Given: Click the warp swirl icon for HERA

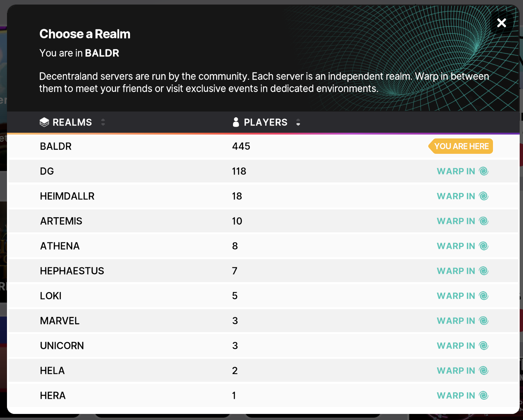Looking at the screenshot, I should [484, 395].
